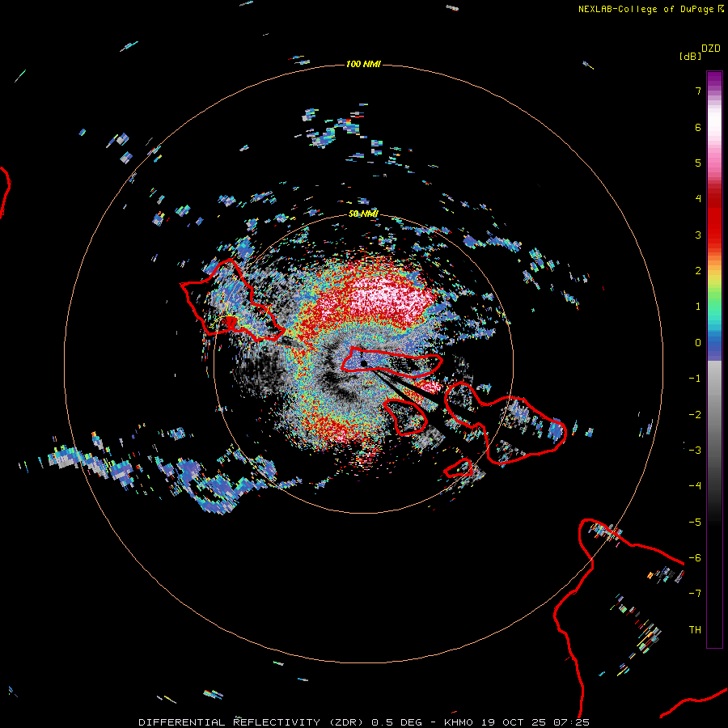Viewport: 728px width, 728px height.
Task: Click the "0" value on the color scale
Action: pyautogui.click(x=698, y=343)
